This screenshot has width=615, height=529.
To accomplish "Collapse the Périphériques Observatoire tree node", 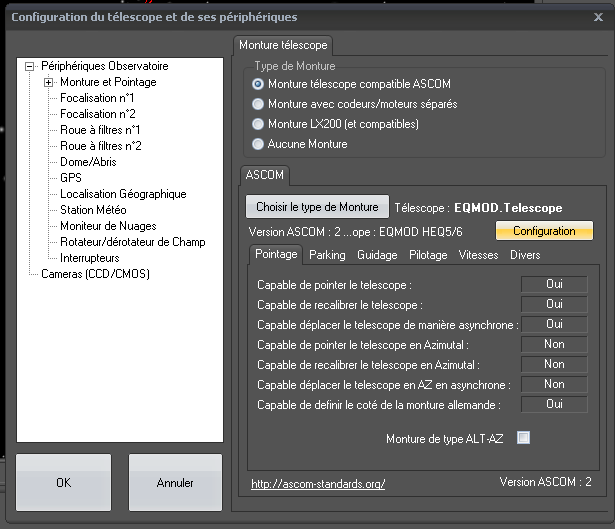I will [30, 66].
